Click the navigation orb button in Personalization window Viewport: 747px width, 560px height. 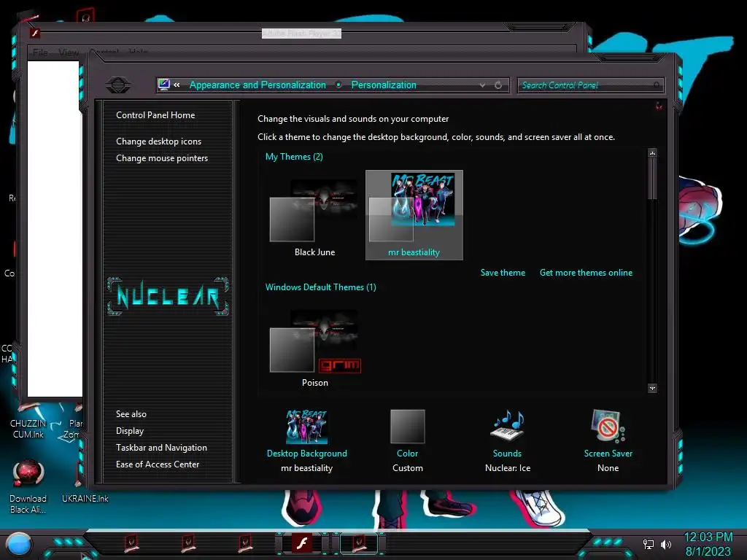click(118, 85)
